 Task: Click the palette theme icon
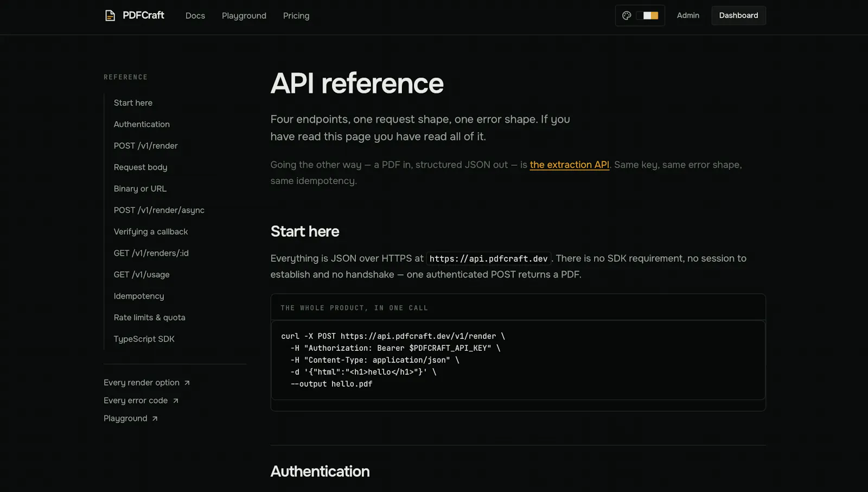pos(627,16)
